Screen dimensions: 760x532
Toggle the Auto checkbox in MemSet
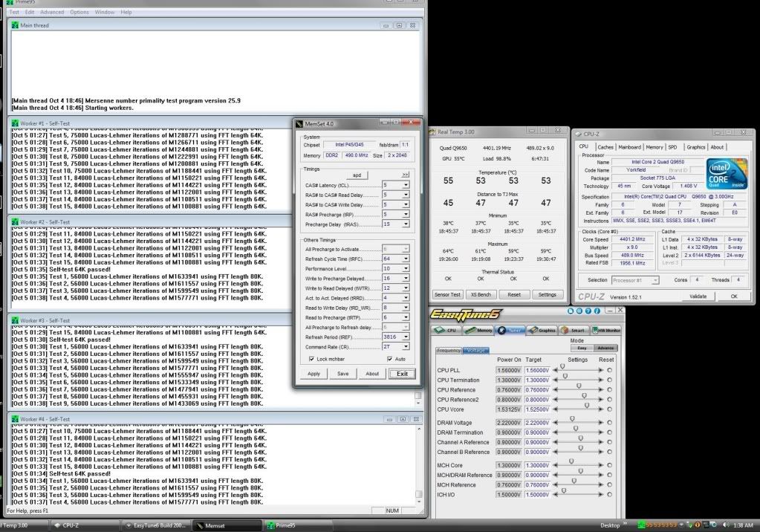tap(390, 359)
